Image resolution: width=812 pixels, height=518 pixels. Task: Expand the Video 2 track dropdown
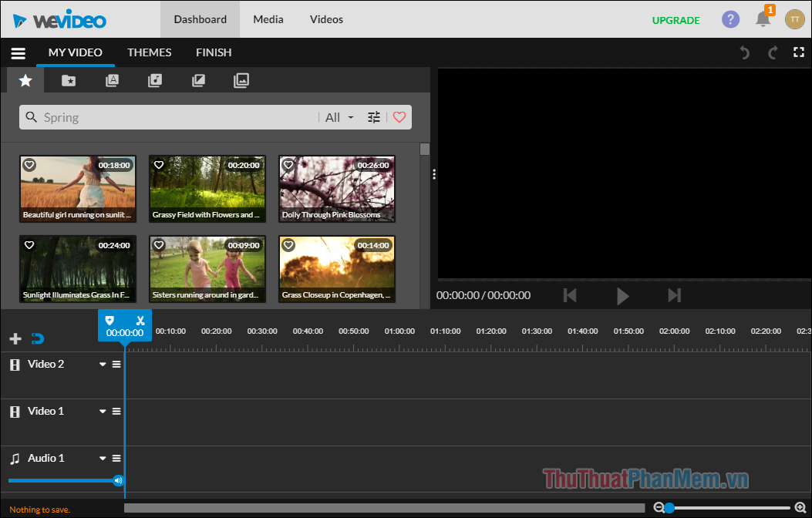click(101, 364)
